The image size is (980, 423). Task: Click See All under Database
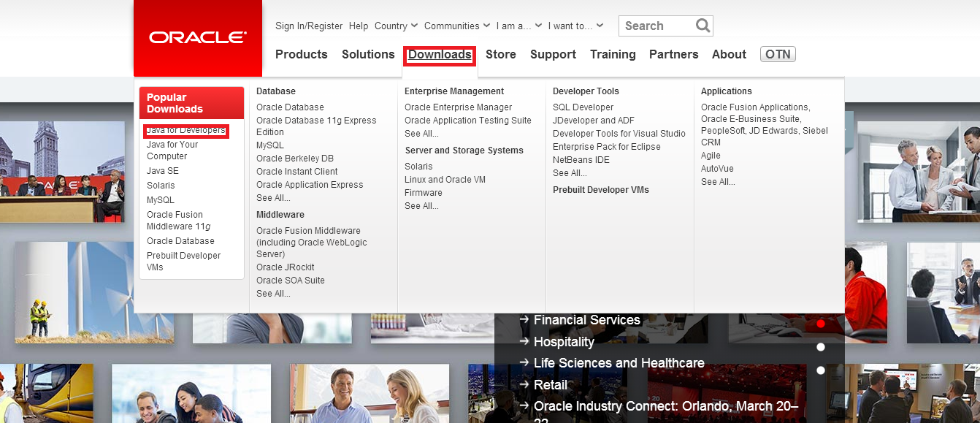[273, 198]
